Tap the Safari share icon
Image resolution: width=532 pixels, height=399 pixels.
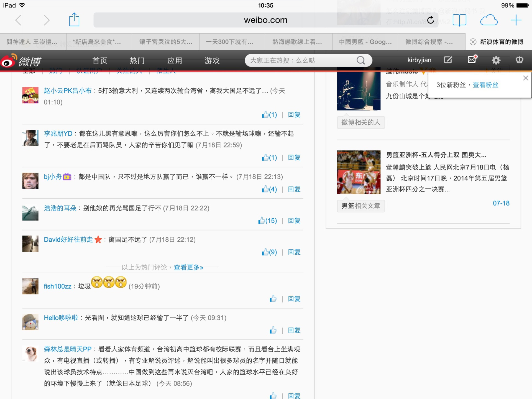[74, 20]
